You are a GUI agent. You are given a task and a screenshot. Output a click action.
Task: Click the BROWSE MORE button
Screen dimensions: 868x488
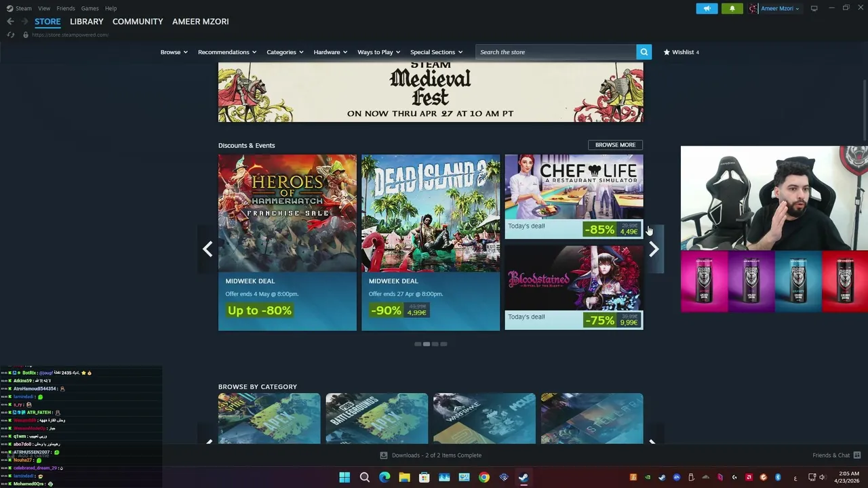coord(615,145)
